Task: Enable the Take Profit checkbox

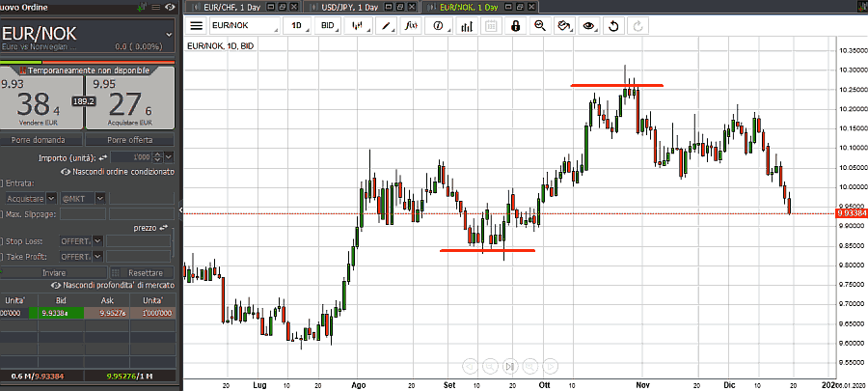Action: tap(4, 256)
